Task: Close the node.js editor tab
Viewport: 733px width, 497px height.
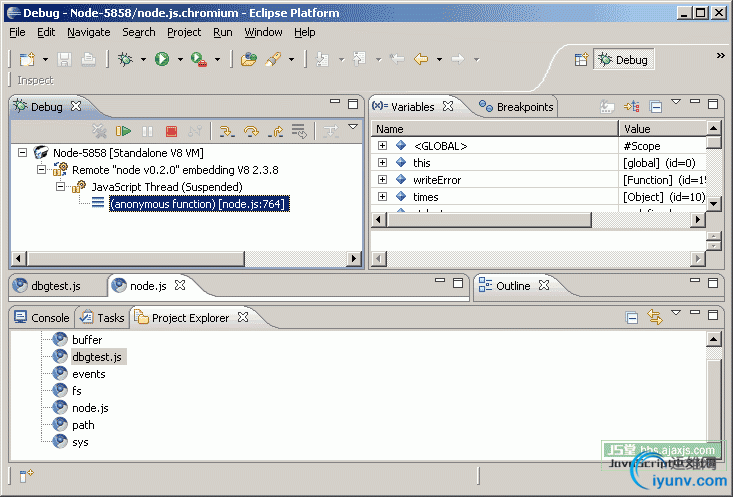Action: pyautogui.click(x=180, y=285)
